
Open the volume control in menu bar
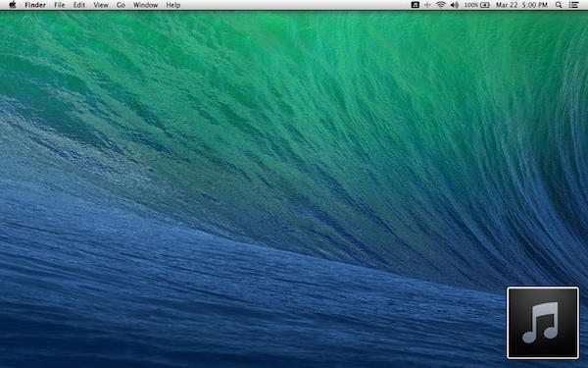click(455, 5)
